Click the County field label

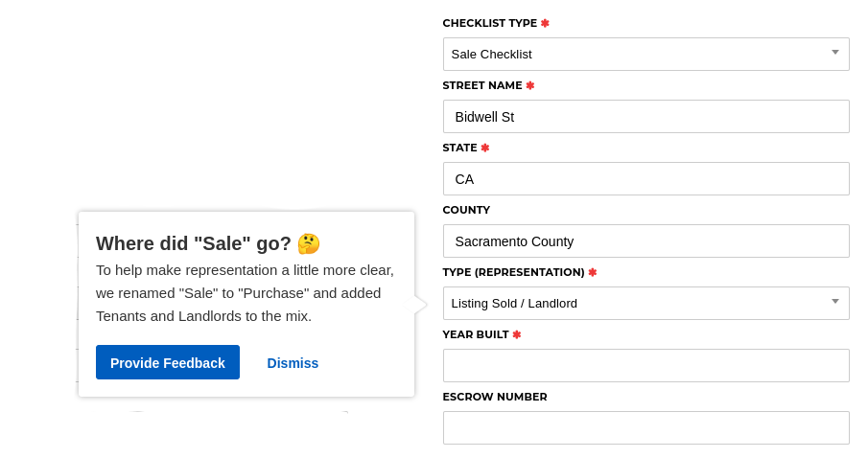(x=466, y=210)
